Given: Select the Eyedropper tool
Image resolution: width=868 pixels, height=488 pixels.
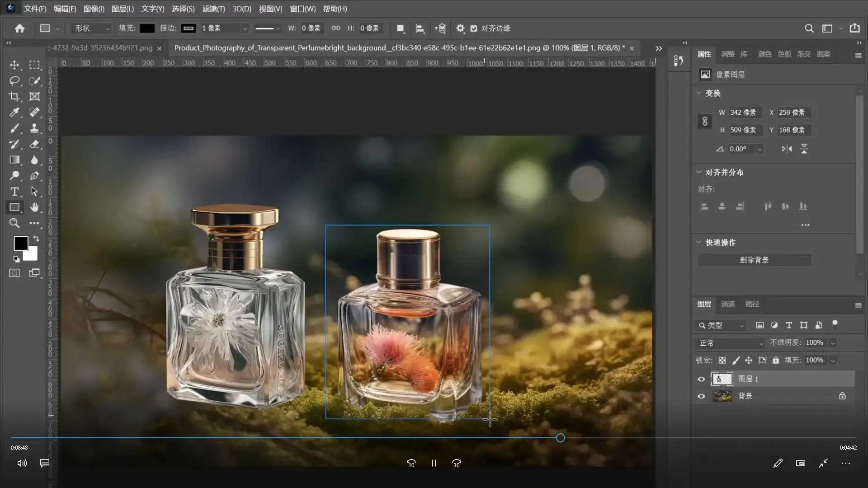Looking at the screenshot, I should [14, 113].
